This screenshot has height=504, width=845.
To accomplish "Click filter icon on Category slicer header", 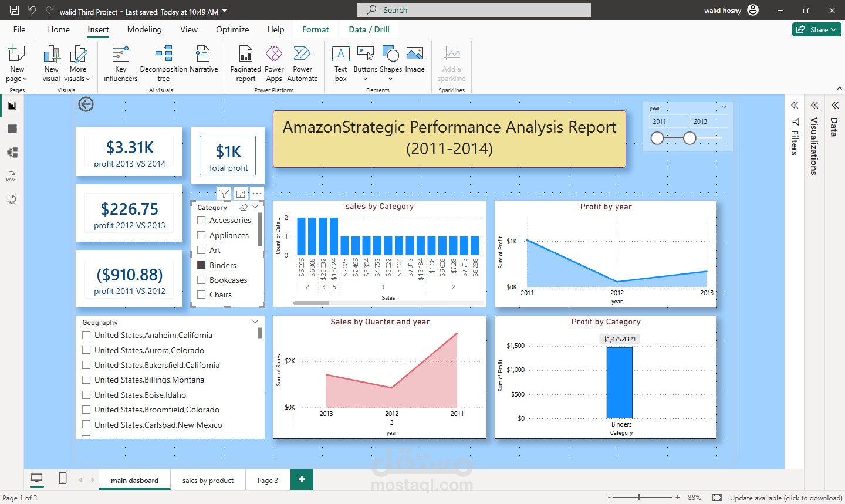I will (x=224, y=194).
